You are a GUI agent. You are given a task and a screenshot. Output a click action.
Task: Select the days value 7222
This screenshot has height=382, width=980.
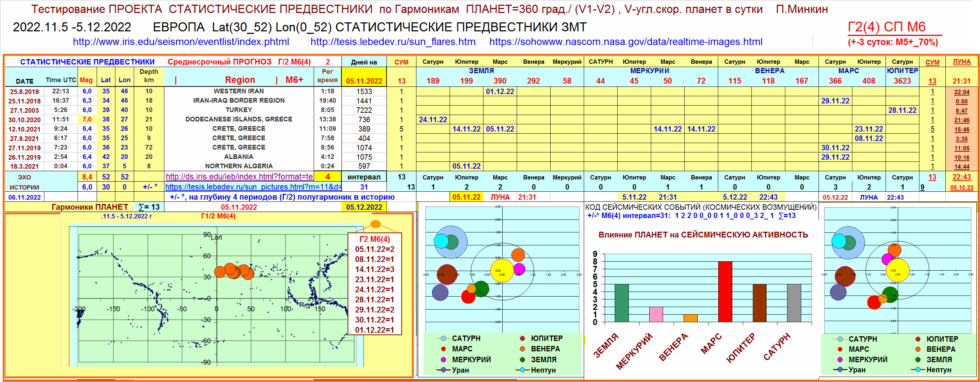364,110
